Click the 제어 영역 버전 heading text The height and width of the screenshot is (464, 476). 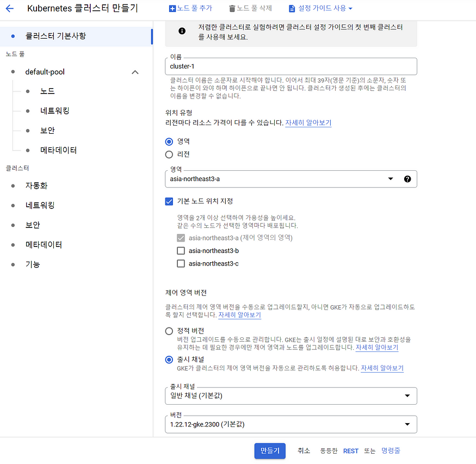click(186, 293)
